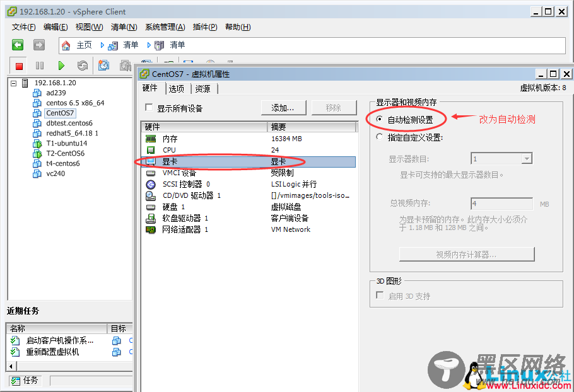The width and height of the screenshot is (574, 392).
Task: Click the suspend VM pause icon
Action: [40, 66]
